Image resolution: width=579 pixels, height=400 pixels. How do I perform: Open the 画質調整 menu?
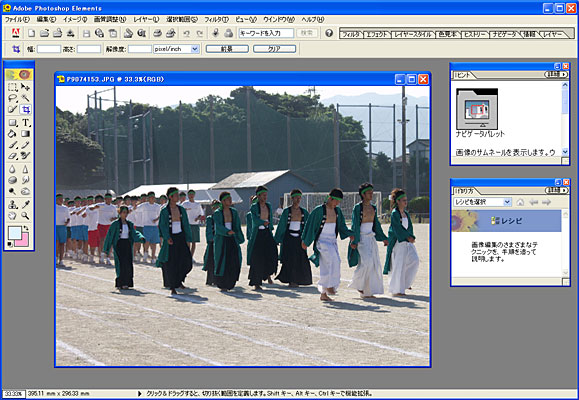pos(110,20)
